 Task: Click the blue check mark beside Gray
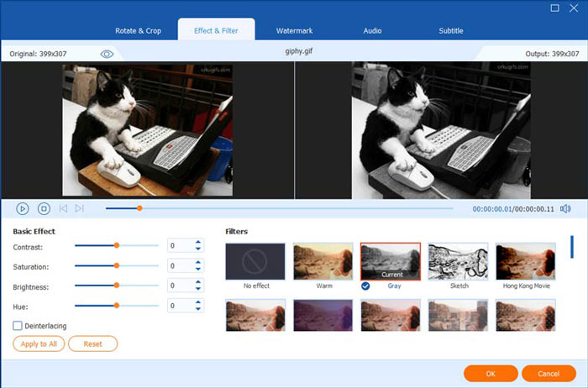[x=365, y=286]
